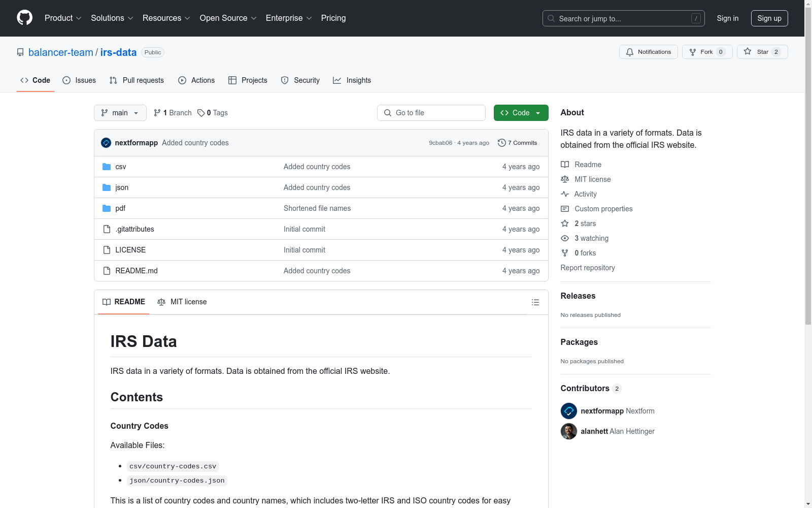812x508 pixels.
Task: Open the README outline list icon
Action: click(535, 302)
